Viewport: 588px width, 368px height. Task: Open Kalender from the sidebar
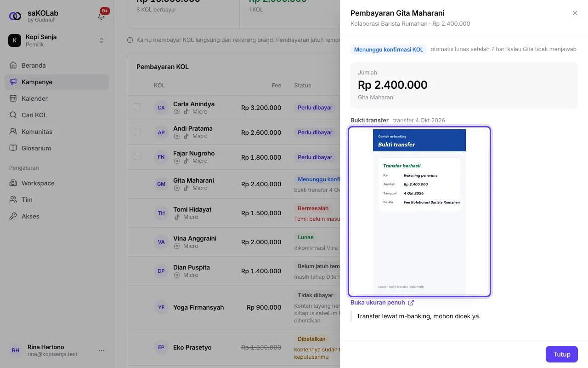(x=57, y=98)
